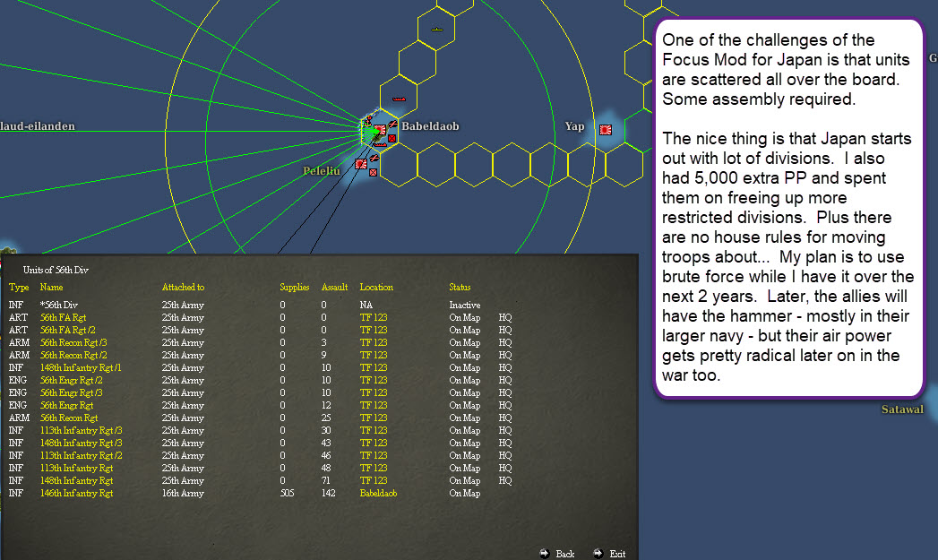
Task: Open the 113th Infantry Rgt /3 unit
Action: (x=81, y=431)
